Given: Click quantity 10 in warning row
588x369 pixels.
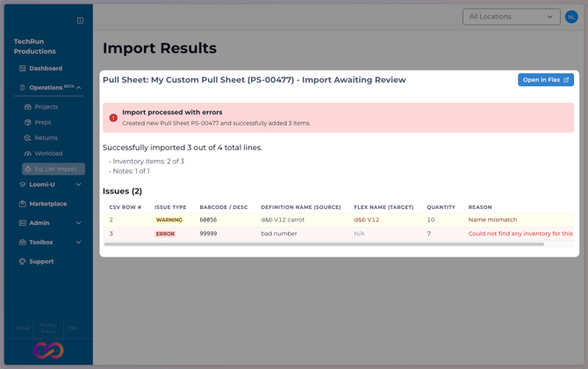Looking at the screenshot, I should [431, 220].
